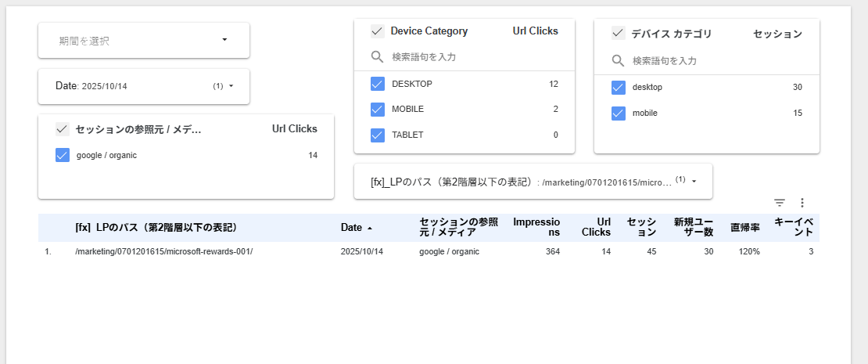
Task: Open the 期間を選択 date range dropdown
Action: [x=144, y=40]
